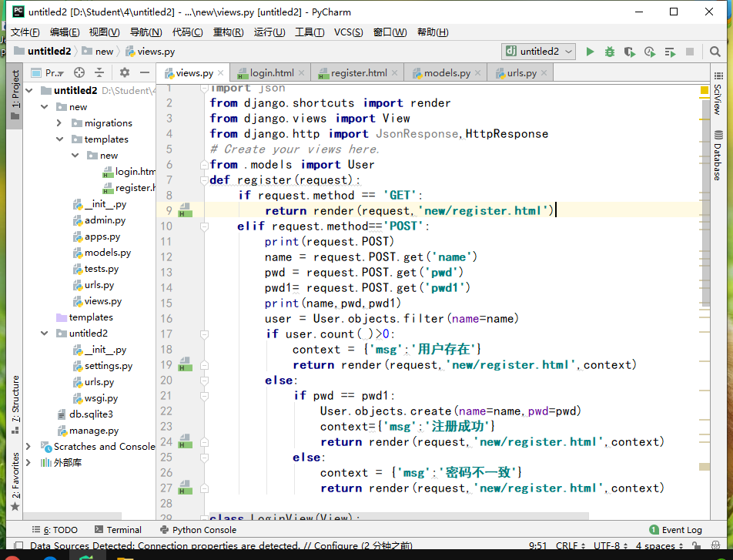
Task: Click the gutter template icon on line 19
Action: point(185,365)
